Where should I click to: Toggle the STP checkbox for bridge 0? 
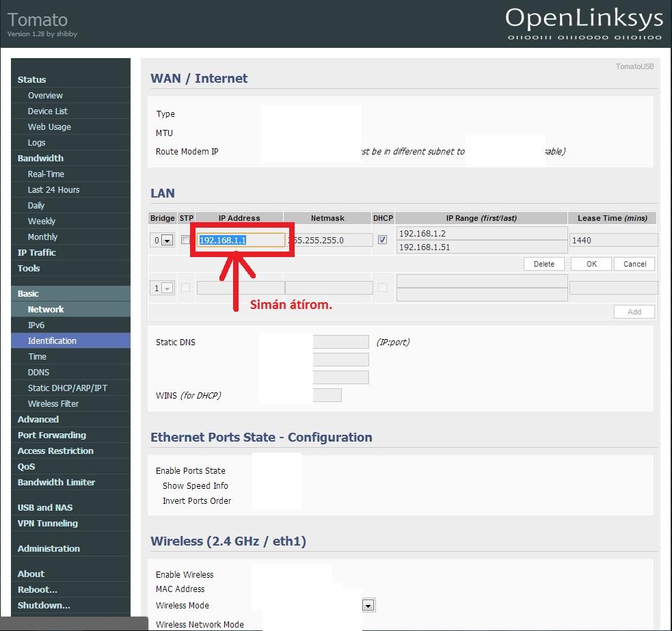(185, 240)
